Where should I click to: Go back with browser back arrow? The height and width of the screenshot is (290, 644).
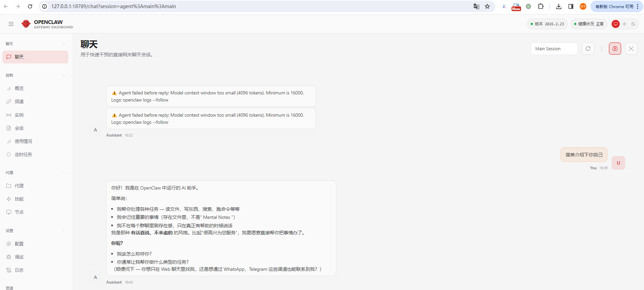[6, 6]
